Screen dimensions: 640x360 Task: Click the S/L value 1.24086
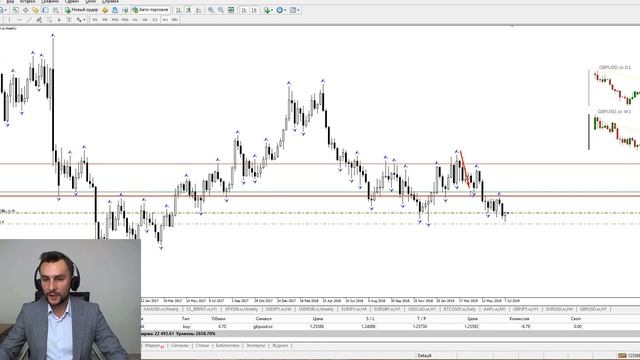click(368, 327)
